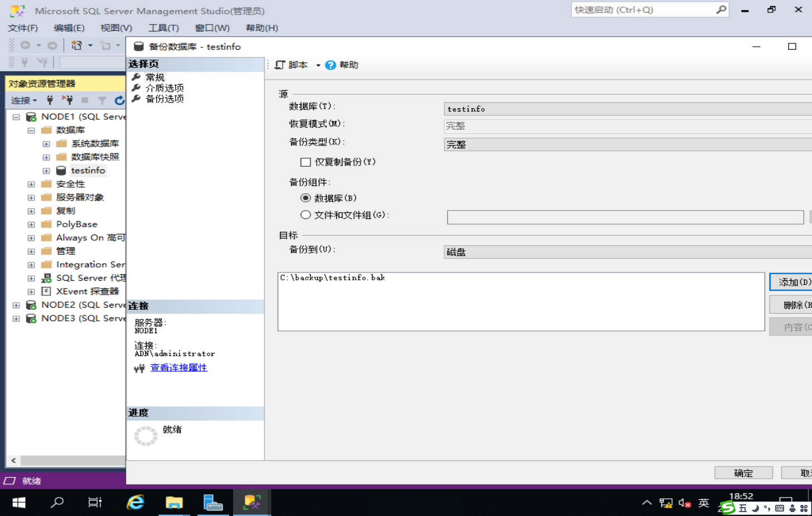Open the 备份类型 (backup type) dropdown
Screen dimensions: 812x516
628,144
